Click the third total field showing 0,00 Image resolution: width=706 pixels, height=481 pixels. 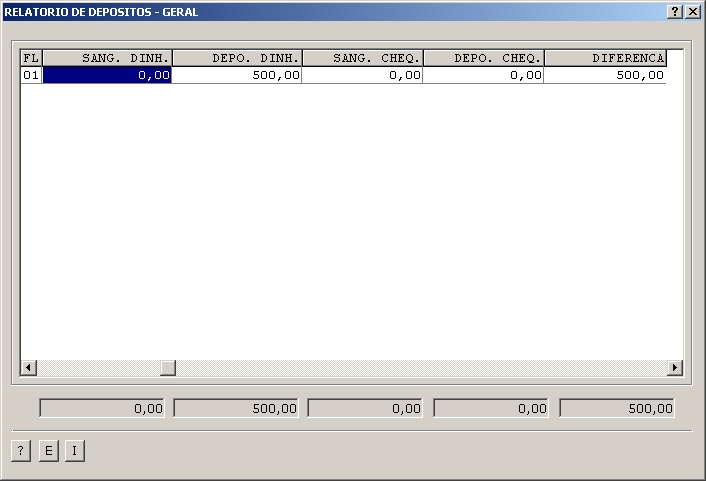(x=365, y=408)
